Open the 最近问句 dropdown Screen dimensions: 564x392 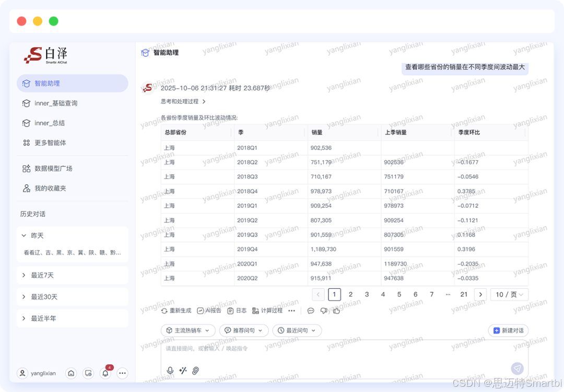coord(297,330)
